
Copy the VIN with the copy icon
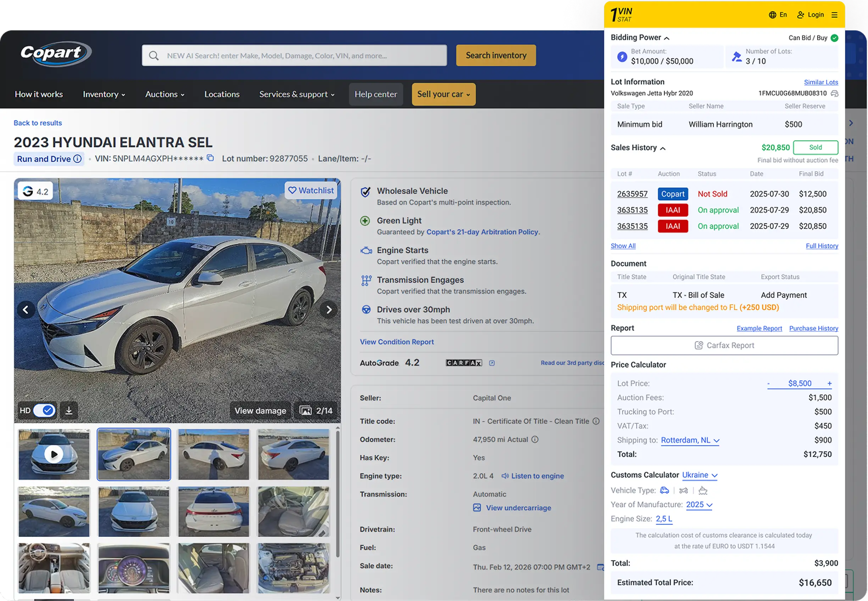211,158
